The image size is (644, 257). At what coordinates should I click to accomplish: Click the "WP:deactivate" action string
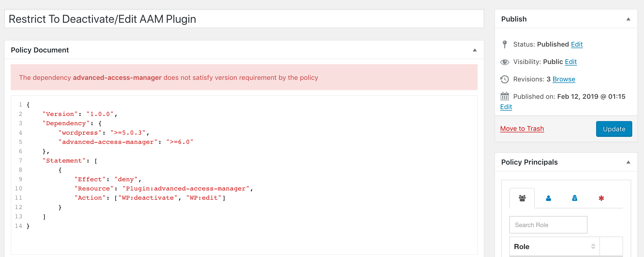tap(148, 198)
